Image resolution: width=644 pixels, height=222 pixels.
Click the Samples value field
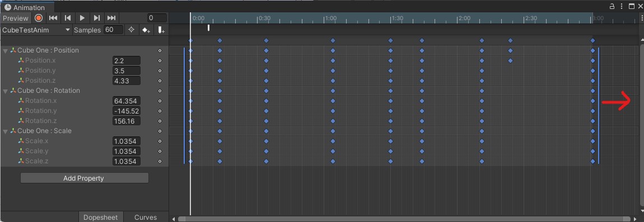[x=113, y=30]
